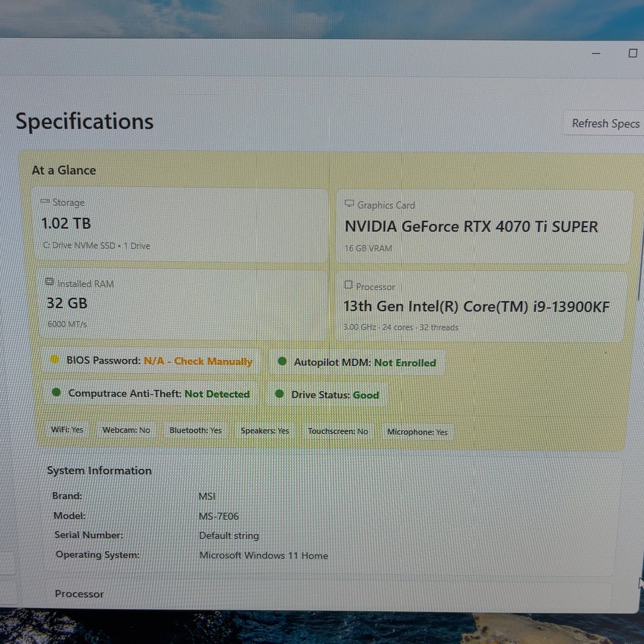Image resolution: width=644 pixels, height=644 pixels.
Task: Click the green Drive Status dot
Action: (279, 394)
